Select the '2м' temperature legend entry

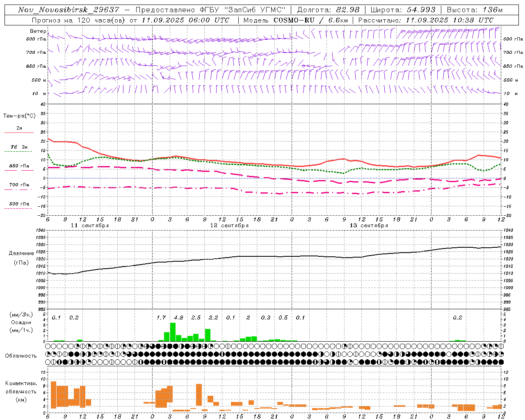pos(19,128)
